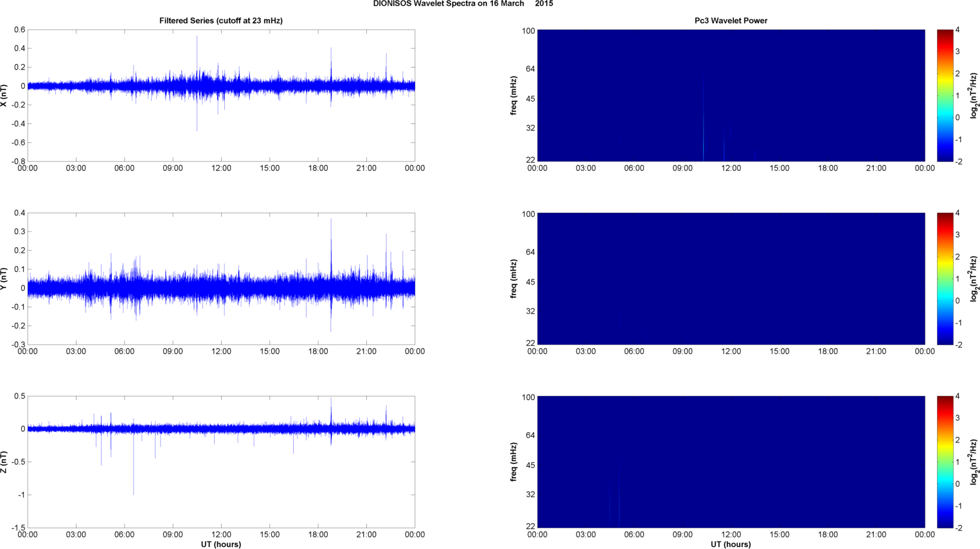This screenshot has width=980, height=549.
Task: Select the 'Pc3 Wavelet Power' heading
Action: coord(731,21)
